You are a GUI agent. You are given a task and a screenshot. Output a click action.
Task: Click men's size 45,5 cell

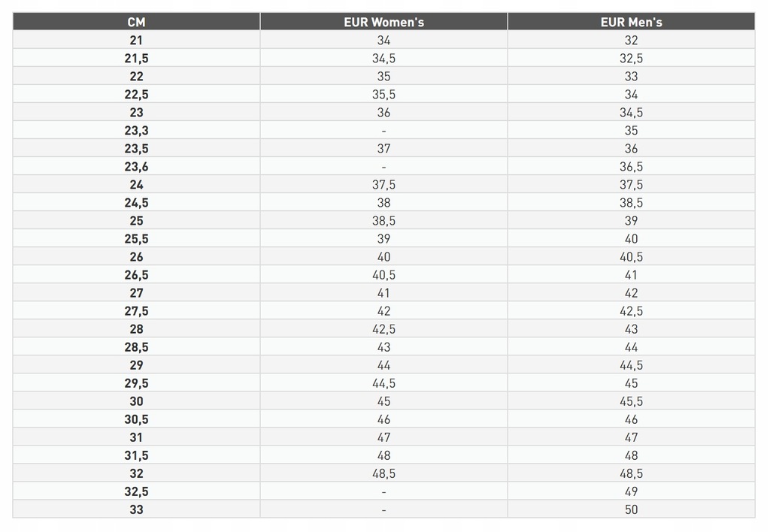point(631,401)
